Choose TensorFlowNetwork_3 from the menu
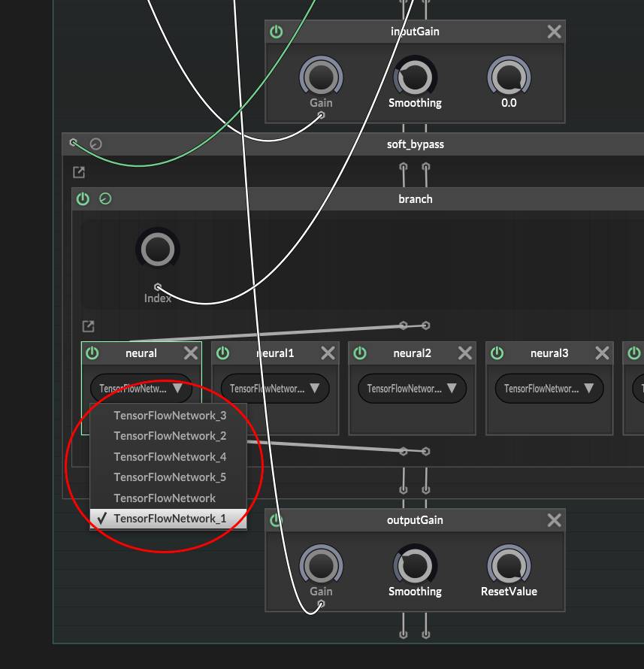This screenshot has height=669, width=644. (x=168, y=416)
